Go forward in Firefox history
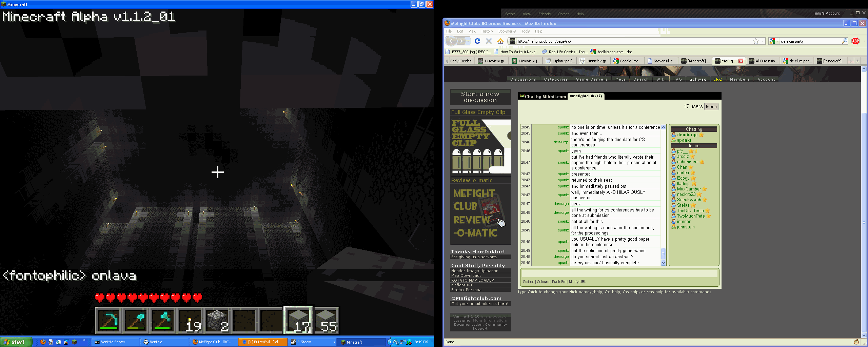Image resolution: width=868 pixels, height=347 pixels. point(461,41)
